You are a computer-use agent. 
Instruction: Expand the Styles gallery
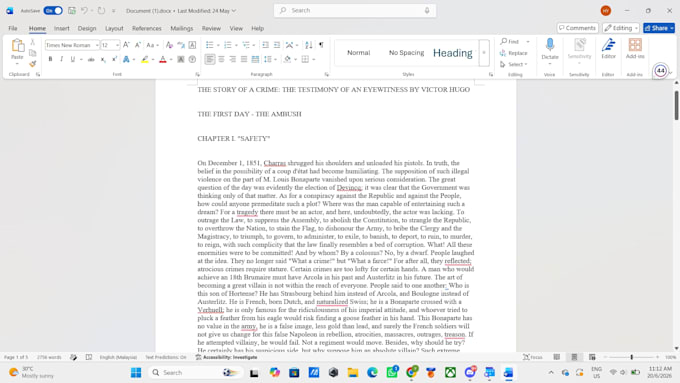[484, 53]
